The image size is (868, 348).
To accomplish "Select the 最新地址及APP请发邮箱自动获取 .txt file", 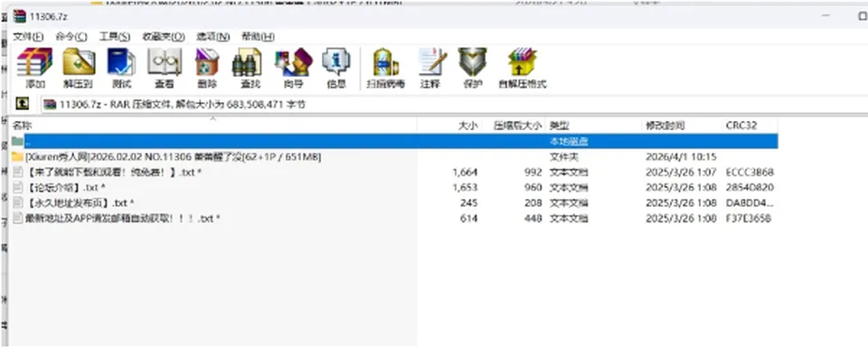I will tap(123, 219).
